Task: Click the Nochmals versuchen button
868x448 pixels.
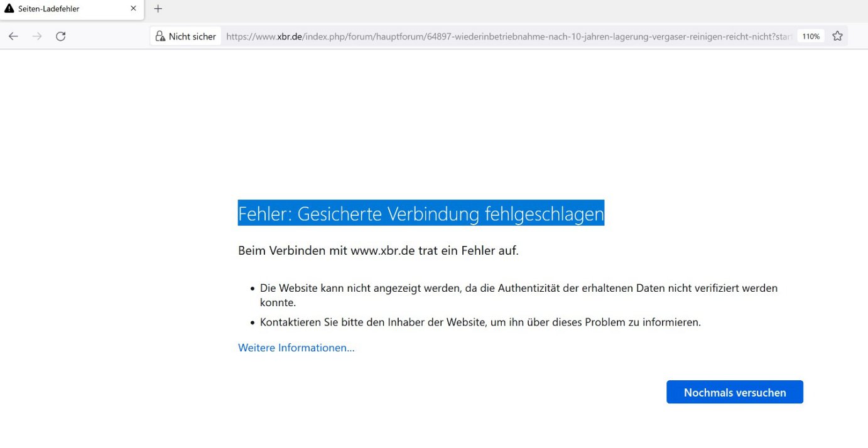Action: pos(734,392)
